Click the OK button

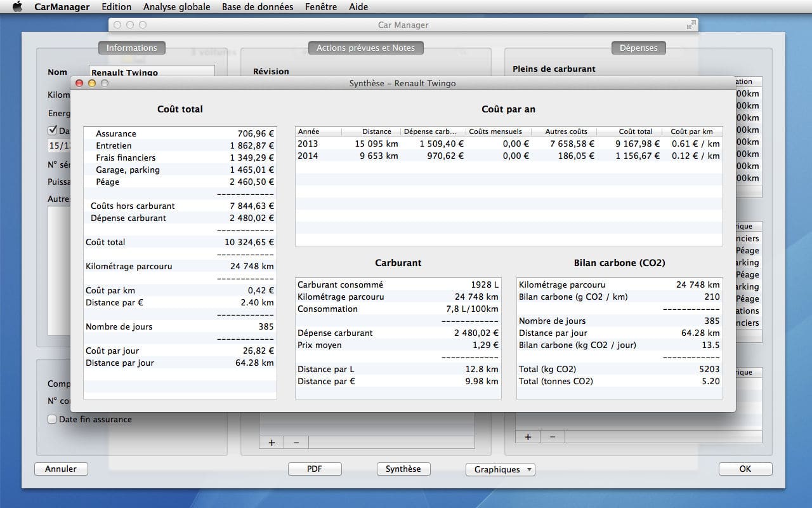[745, 469]
